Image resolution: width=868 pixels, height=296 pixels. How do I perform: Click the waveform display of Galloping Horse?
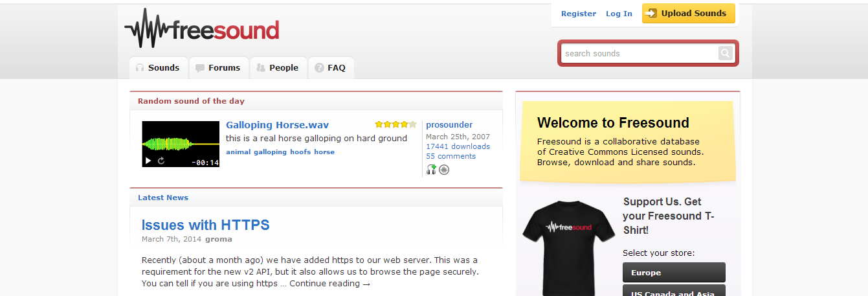coord(181,144)
